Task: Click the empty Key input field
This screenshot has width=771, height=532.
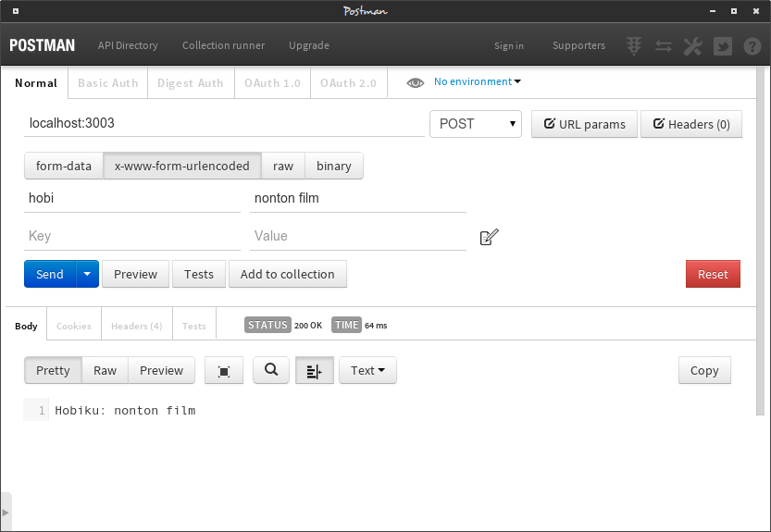Action: (x=132, y=236)
